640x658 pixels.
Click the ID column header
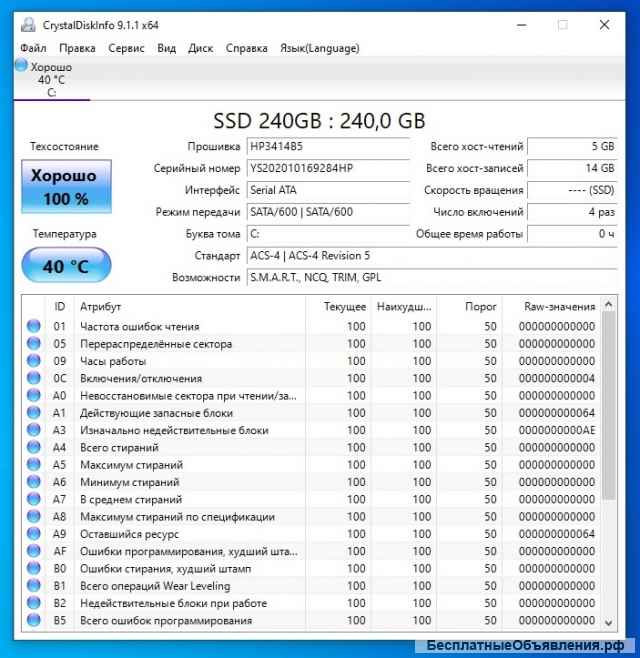tap(60, 307)
